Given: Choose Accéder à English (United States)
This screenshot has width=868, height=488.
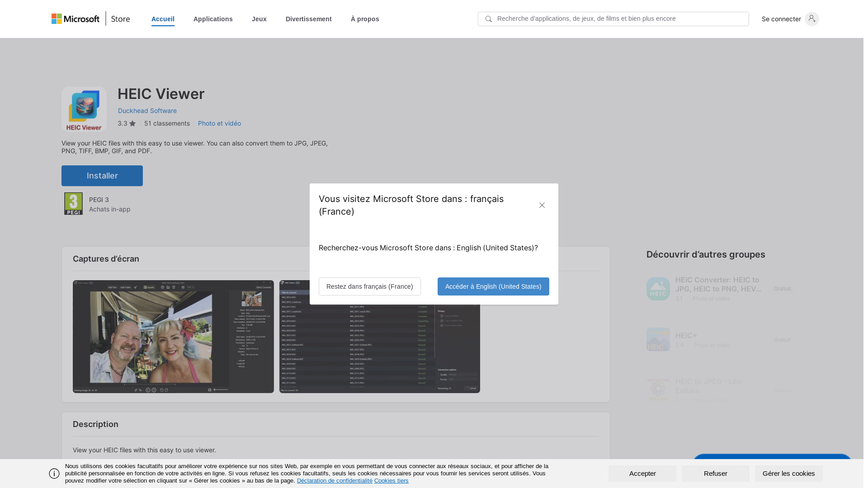Looking at the screenshot, I should click(493, 286).
